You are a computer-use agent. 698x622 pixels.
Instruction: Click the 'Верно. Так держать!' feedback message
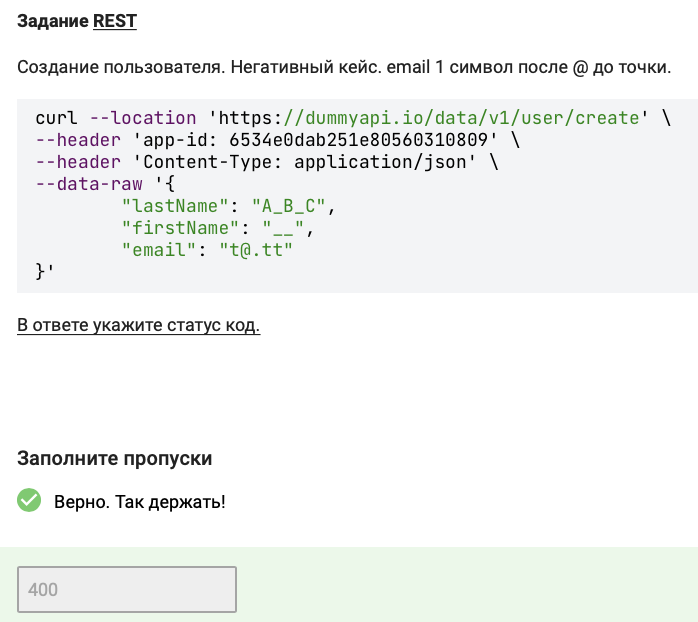(140, 501)
